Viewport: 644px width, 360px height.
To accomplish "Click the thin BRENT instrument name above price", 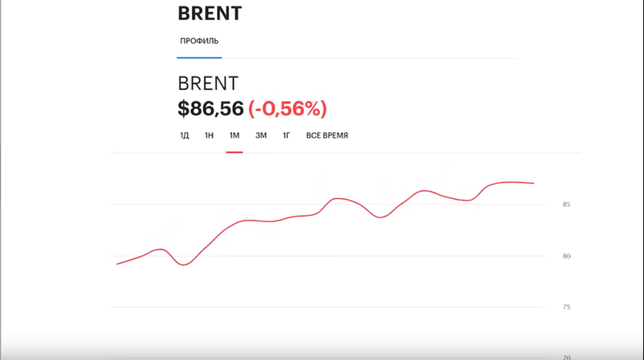I will point(208,83).
